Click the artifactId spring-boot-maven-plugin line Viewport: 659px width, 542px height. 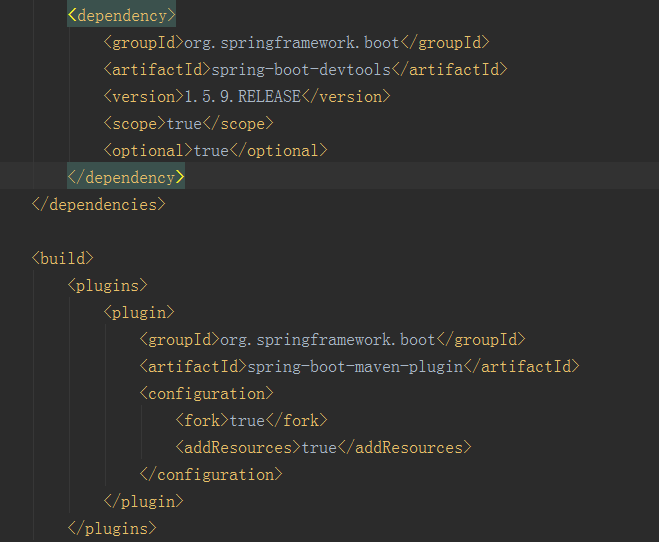[x=359, y=367]
